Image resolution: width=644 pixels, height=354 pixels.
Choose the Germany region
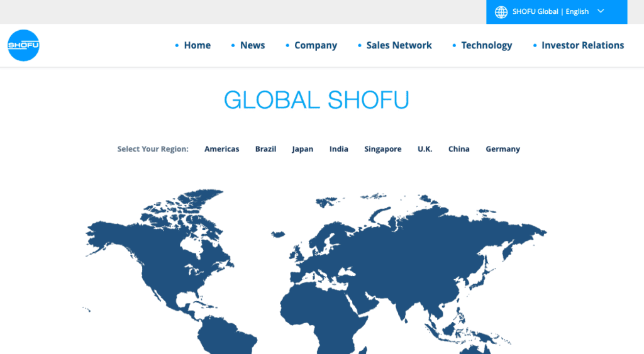point(502,150)
